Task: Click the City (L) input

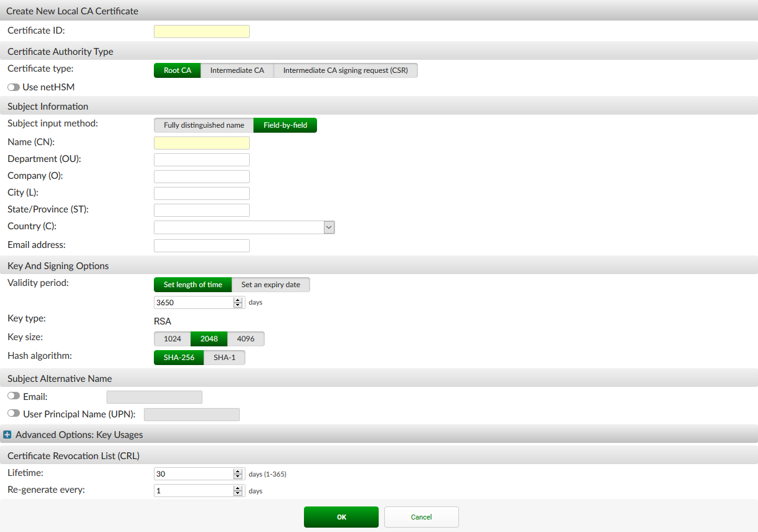Action: [x=202, y=193]
